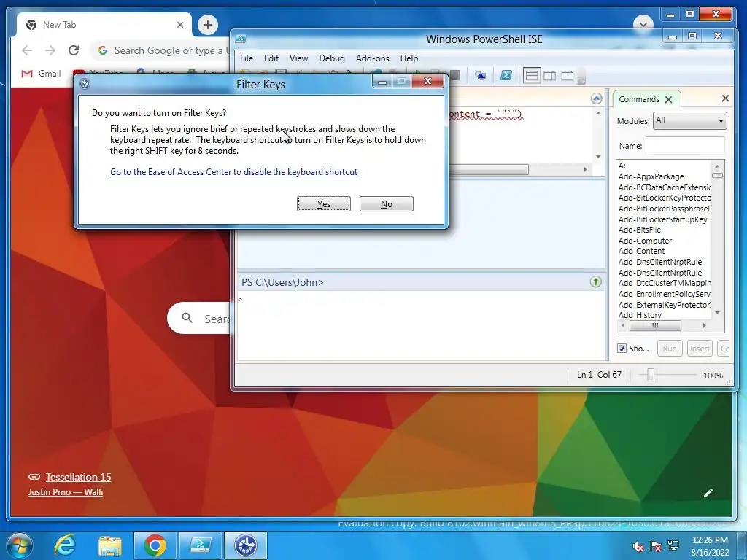Click the Filter Keys dialog title icon
The height and width of the screenshot is (560, 747).
(x=85, y=84)
